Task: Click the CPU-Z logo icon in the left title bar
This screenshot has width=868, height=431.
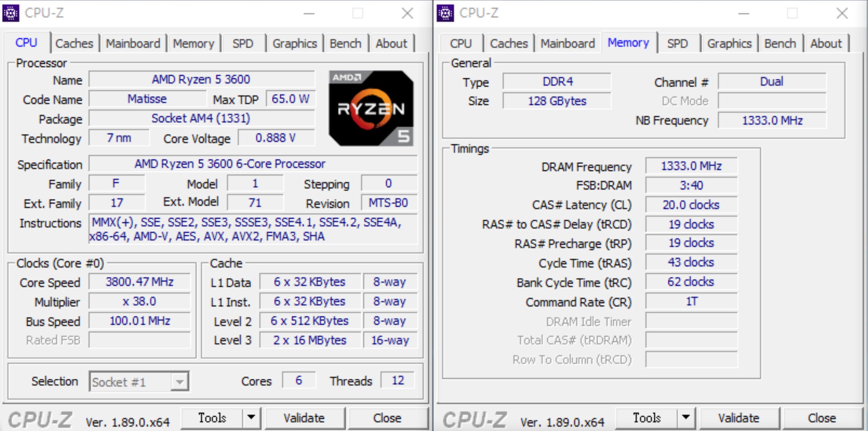Action: [11, 13]
